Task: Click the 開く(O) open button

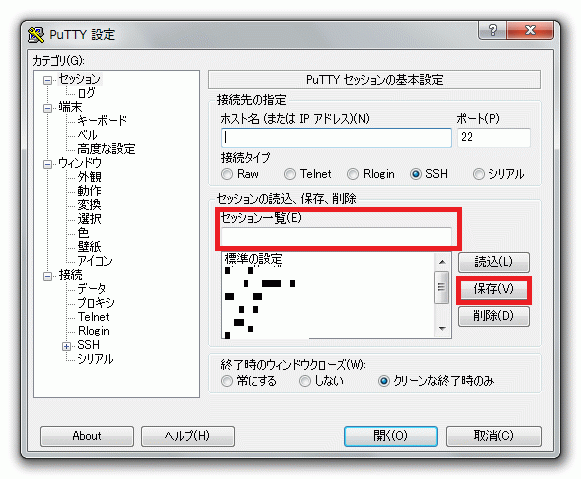Action: pyautogui.click(x=391, y=436)
